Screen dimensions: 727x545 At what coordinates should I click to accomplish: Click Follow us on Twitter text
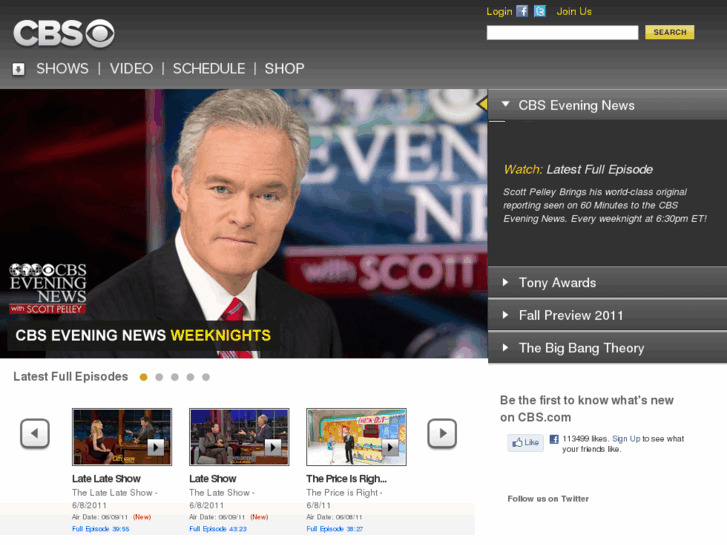548,499
